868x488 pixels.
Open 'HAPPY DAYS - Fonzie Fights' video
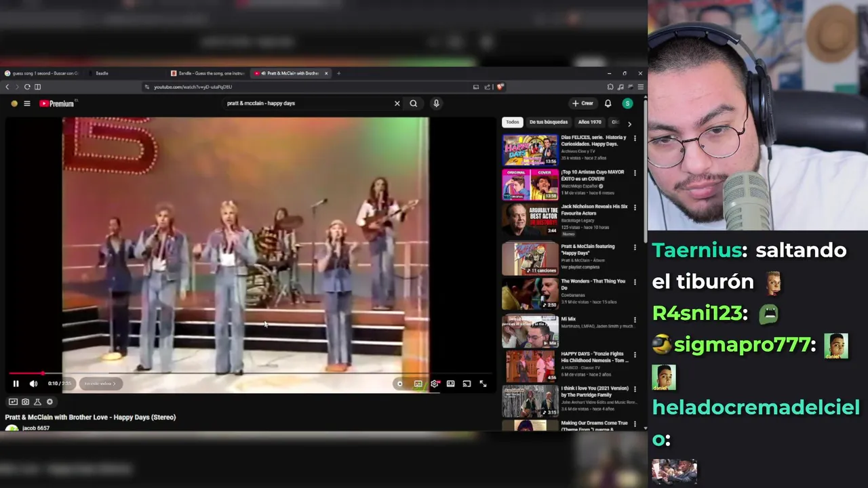coord(530,366)
